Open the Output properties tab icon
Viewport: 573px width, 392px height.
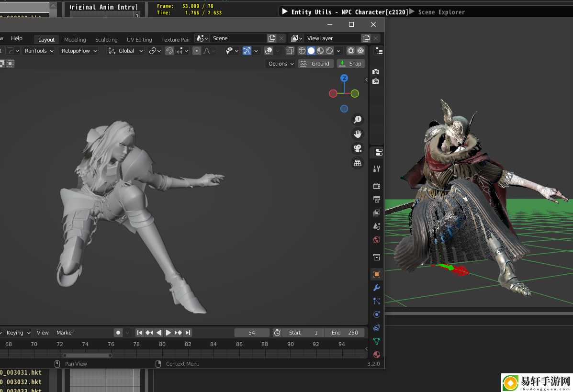pyautogui.click(x=377, y=200)
